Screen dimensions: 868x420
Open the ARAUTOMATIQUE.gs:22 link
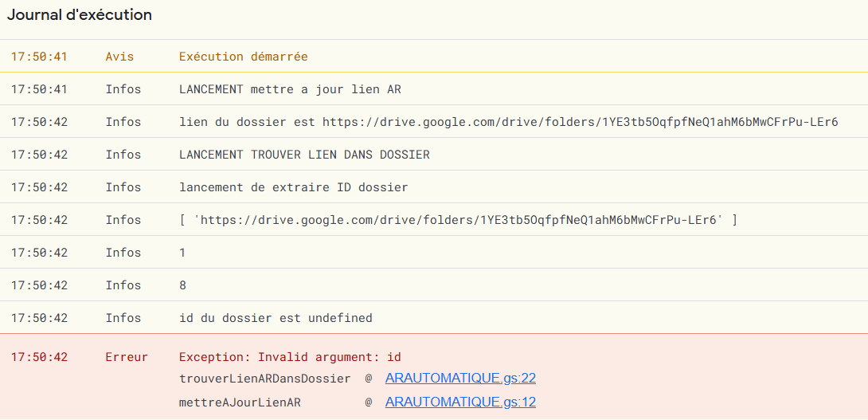click(x=460, y=379)
